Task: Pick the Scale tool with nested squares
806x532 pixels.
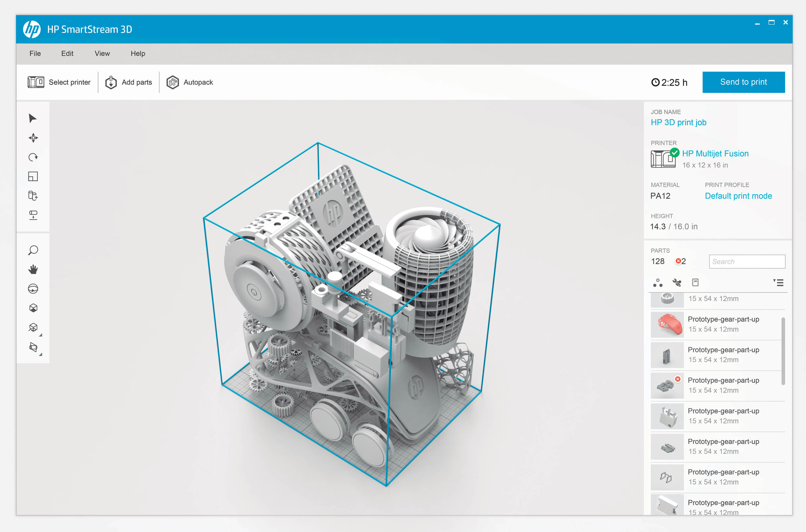Action: click(x=33, y=176)
